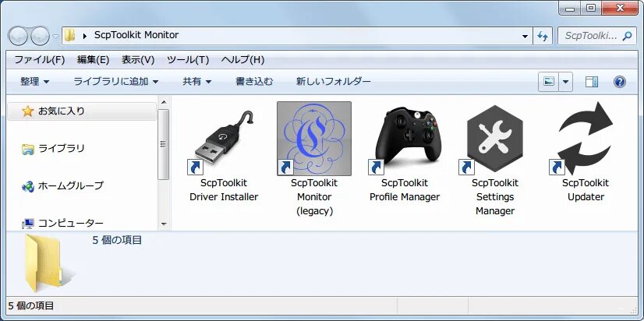Click the ScpToolkit Settings Manager label
This screenshot has height=321, width=644.
coord(495,196)
